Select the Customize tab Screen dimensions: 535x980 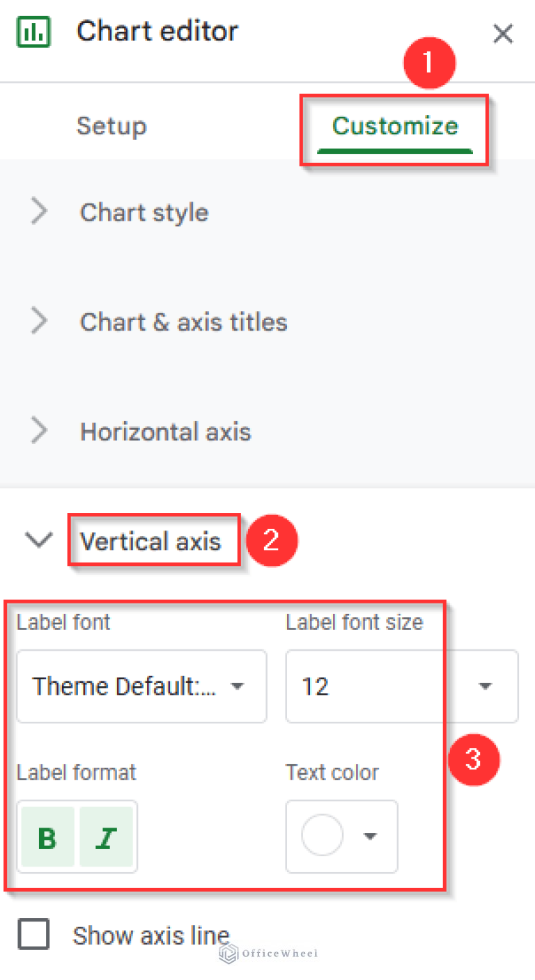395,126
